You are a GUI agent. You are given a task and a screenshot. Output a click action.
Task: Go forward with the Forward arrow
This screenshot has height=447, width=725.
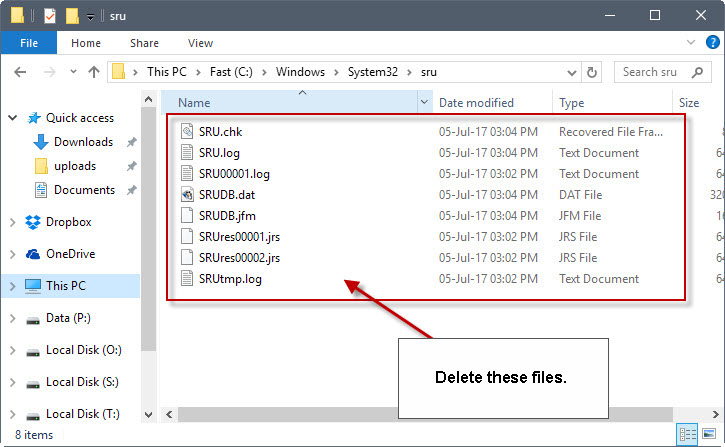(49, 72)
